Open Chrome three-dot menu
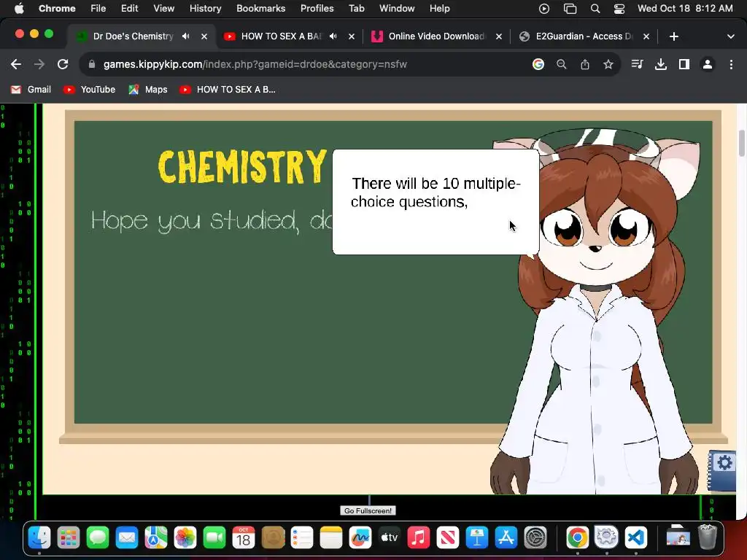The height and width of the screenshot is (560, 747). coord(731,64)
